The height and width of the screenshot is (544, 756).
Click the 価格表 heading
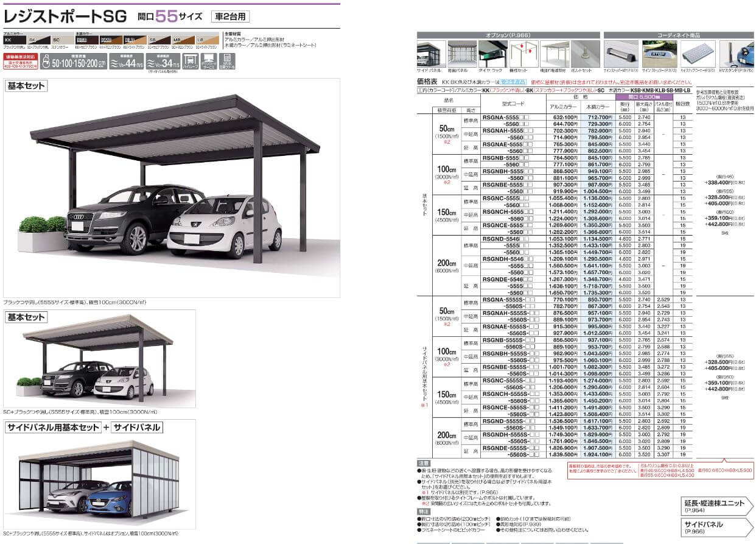(428, 80)
